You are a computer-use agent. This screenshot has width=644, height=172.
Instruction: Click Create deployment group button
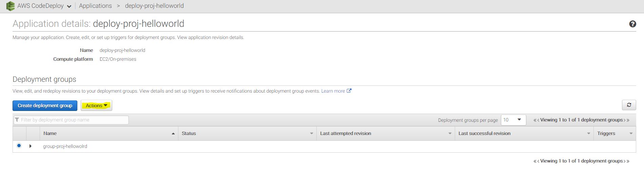tap(45, 106)
